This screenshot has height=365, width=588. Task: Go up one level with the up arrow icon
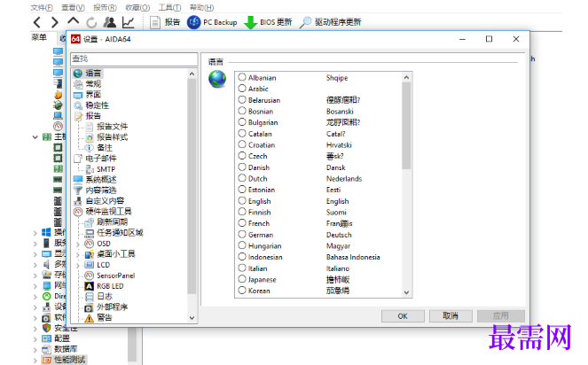point(73,21)
